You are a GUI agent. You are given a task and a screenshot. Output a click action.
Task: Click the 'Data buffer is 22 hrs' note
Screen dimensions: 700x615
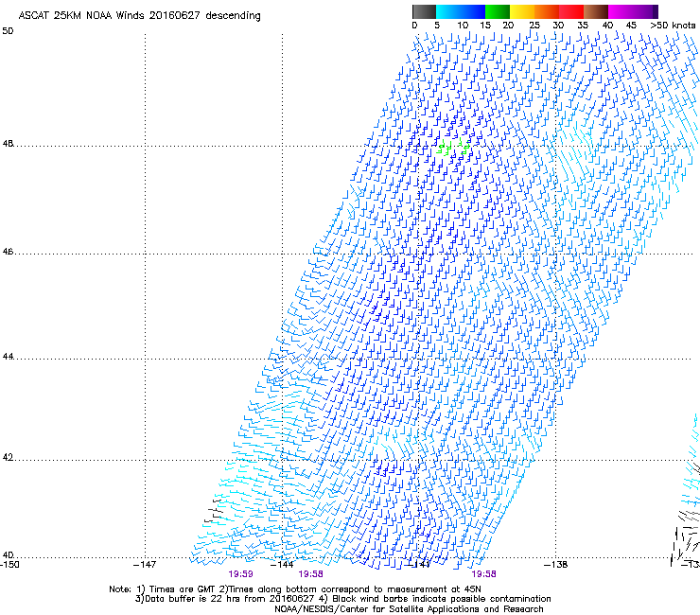pos(342,599)
